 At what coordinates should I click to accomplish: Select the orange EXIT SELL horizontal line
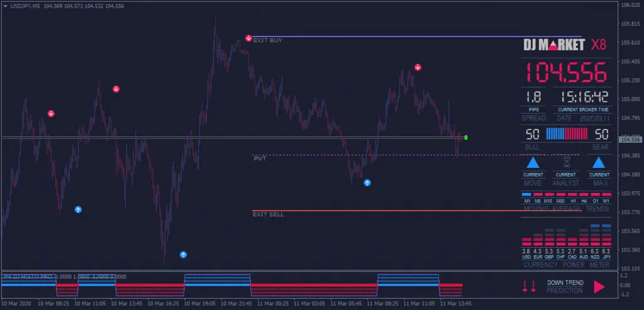click(416, 211)
